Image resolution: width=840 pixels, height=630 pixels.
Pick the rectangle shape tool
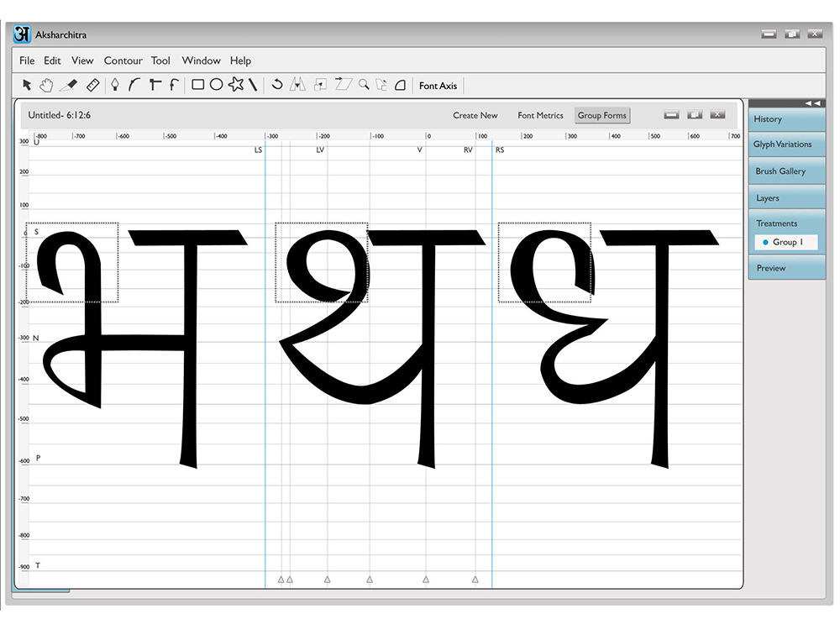(197, 85)
